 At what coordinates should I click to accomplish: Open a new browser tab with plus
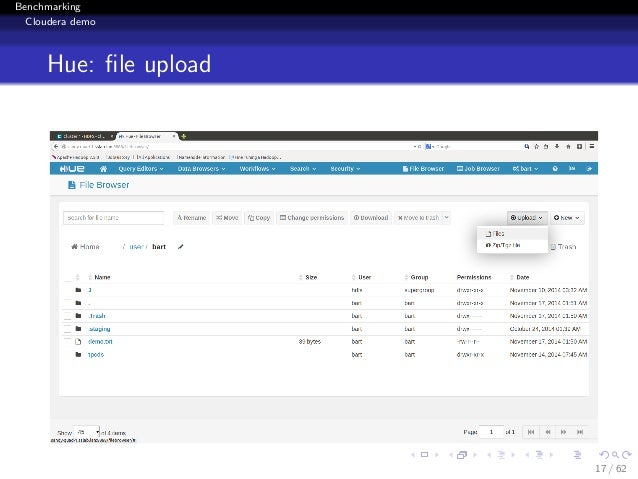184,136
